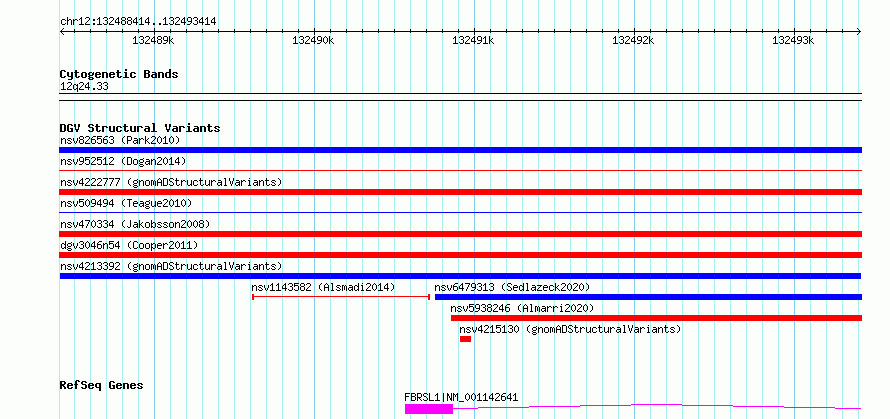Open the nsv1143582 (Alsmadi2014) label
The width and height of the screenshot is (890, 419).
(323, 287)
